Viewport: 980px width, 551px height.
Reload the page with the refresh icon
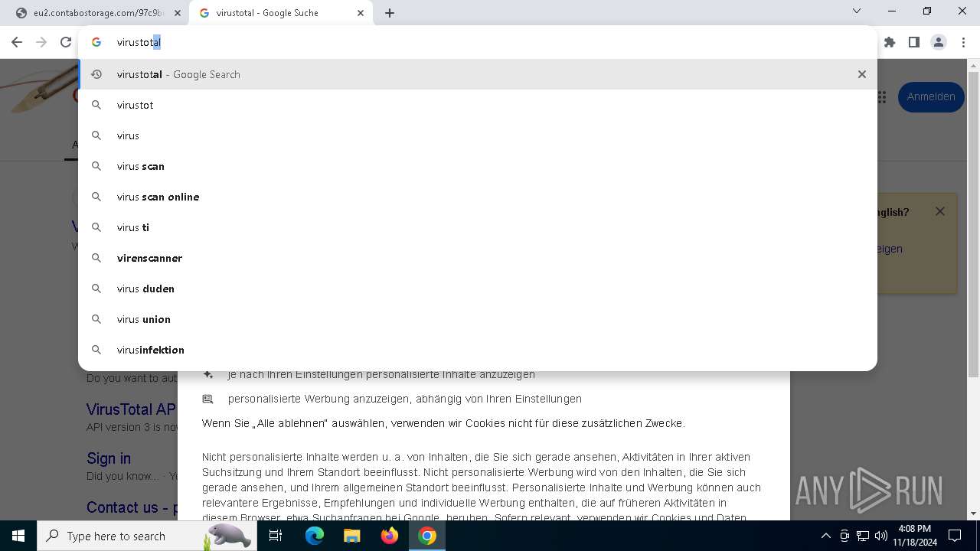66,42
